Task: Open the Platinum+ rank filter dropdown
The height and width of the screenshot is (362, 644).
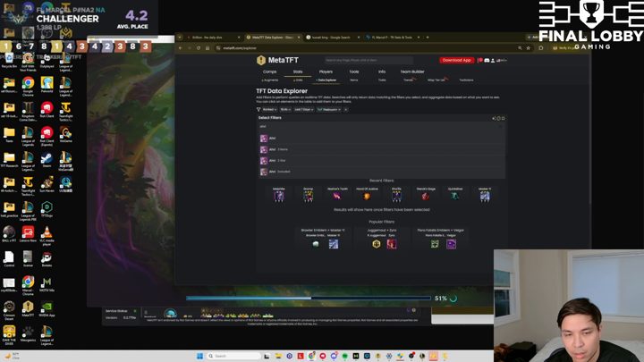Action: pyautogui.click(x=329, y=110)
